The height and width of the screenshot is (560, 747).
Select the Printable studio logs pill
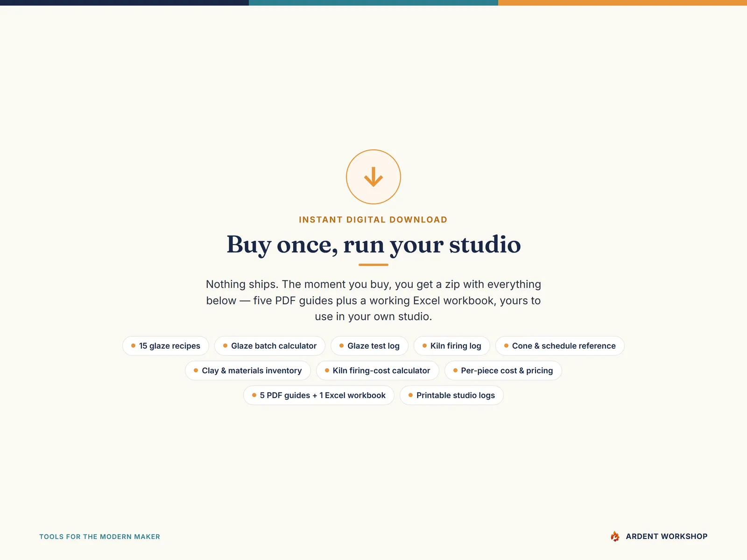click(451, 395)
